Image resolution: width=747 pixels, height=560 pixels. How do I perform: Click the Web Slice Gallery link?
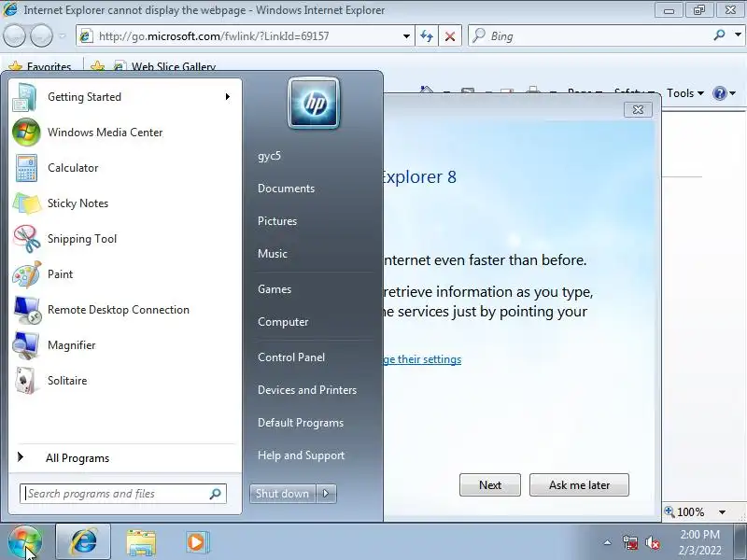click(x=165, y=66)
